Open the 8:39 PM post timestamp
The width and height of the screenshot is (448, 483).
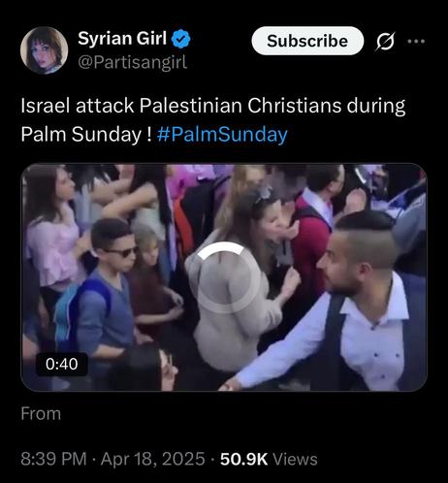click(53, 459)
